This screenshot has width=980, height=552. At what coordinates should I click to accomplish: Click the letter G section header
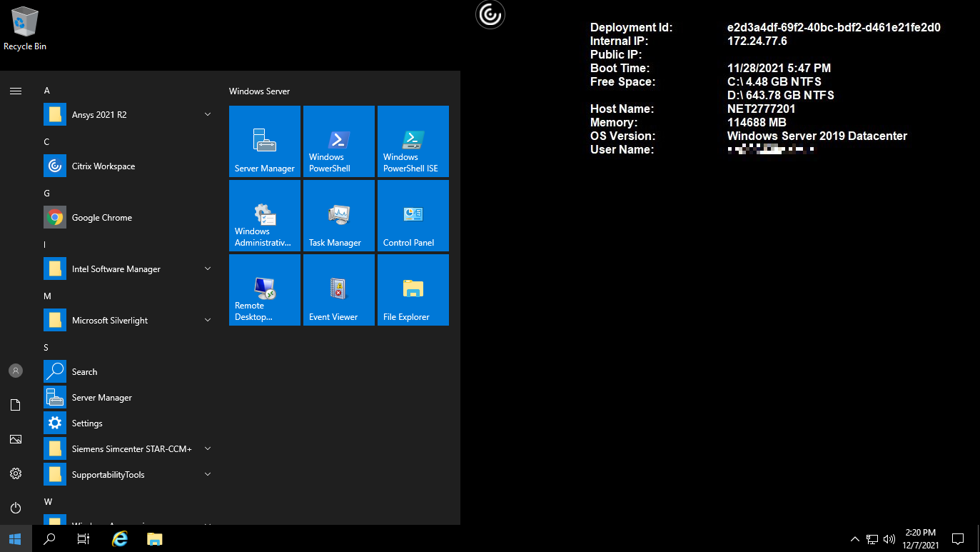(47, 194)
